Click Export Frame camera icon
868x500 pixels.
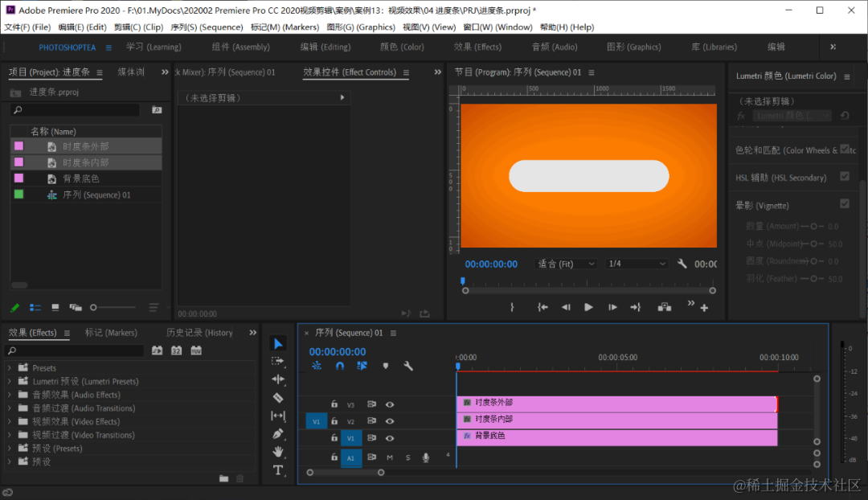[x=665, y=307]
